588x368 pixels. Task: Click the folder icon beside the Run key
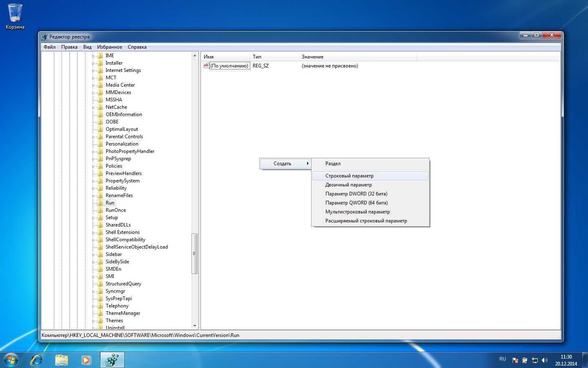[x=100, y=203]
